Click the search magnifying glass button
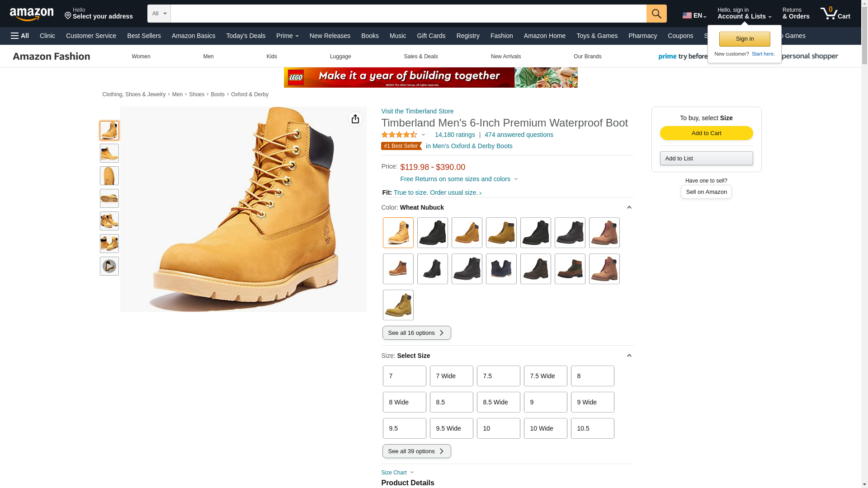The image size is (868, 488). (x=656, y=14)
